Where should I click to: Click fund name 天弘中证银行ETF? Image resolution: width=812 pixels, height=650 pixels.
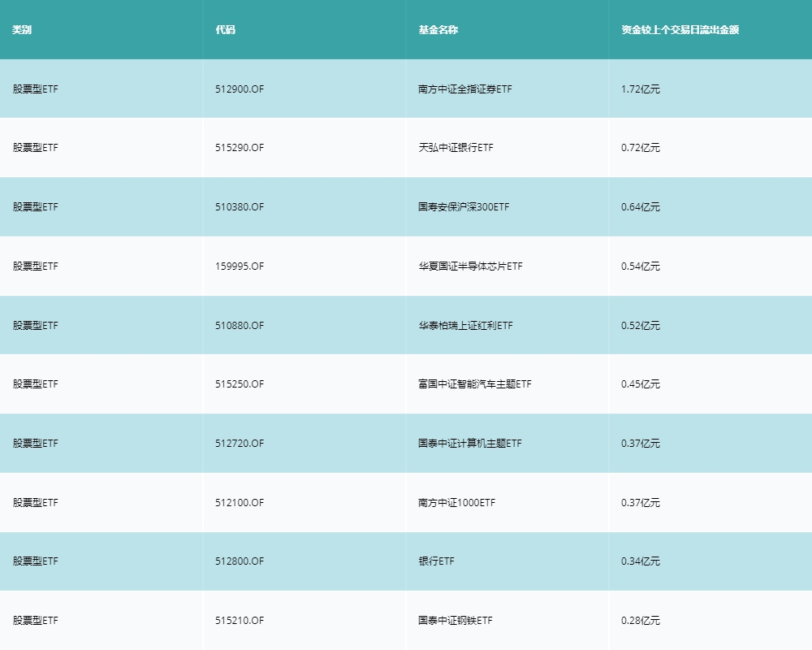(456, 148)
